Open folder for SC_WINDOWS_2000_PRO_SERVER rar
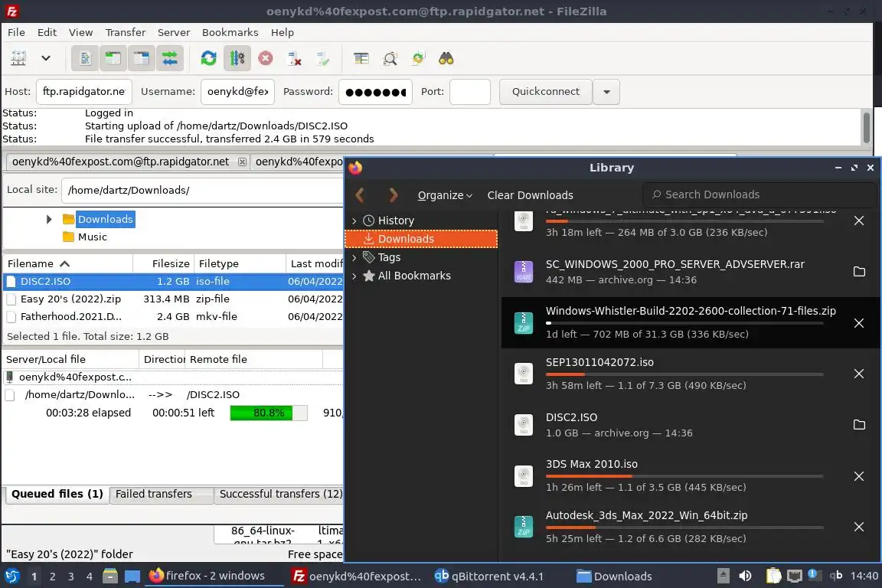This screenshot has width=882, height=588. tap(859, 271)
